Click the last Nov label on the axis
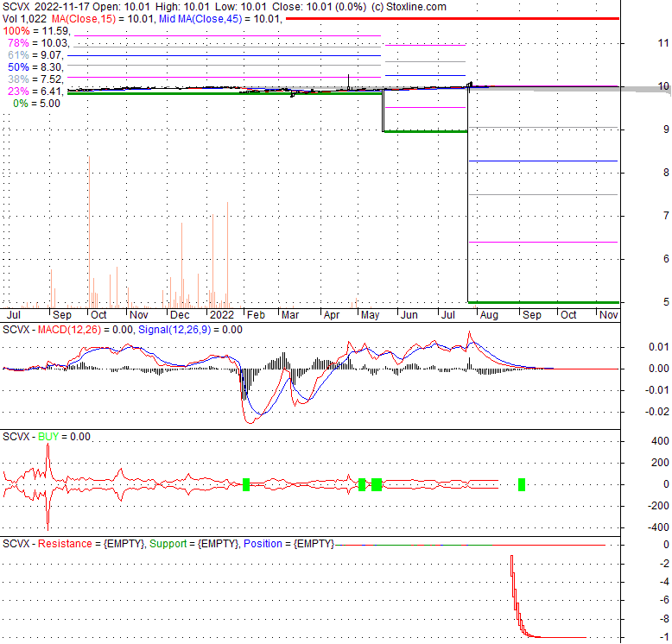Image resolution: width=672 pixels, height=644 pixels. pyautogui.click(x=609, y=315)
